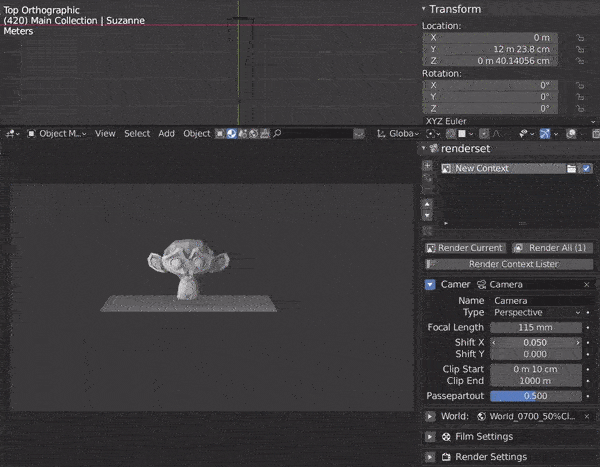Open the Render Context Lister

(509, 264)
